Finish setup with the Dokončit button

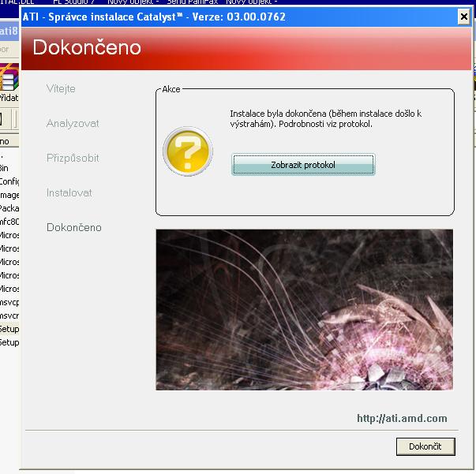[x=425, y=446]
